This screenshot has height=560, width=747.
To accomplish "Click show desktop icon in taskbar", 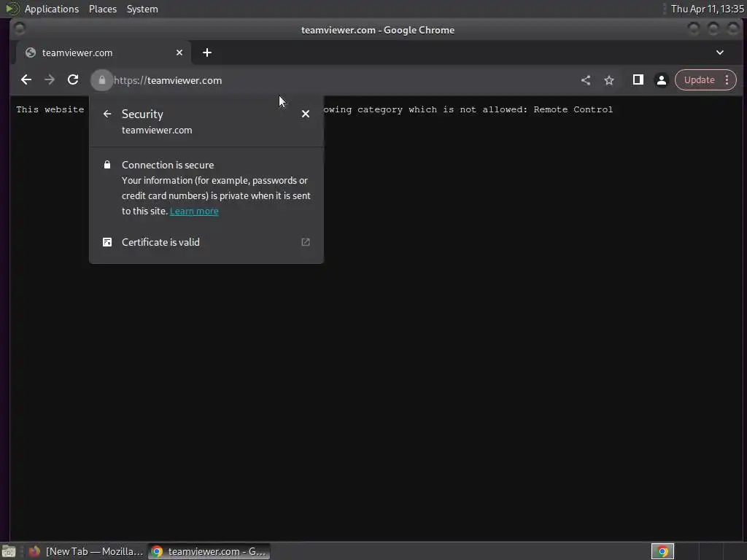I will pyautogui.click(x=9, y=551).
